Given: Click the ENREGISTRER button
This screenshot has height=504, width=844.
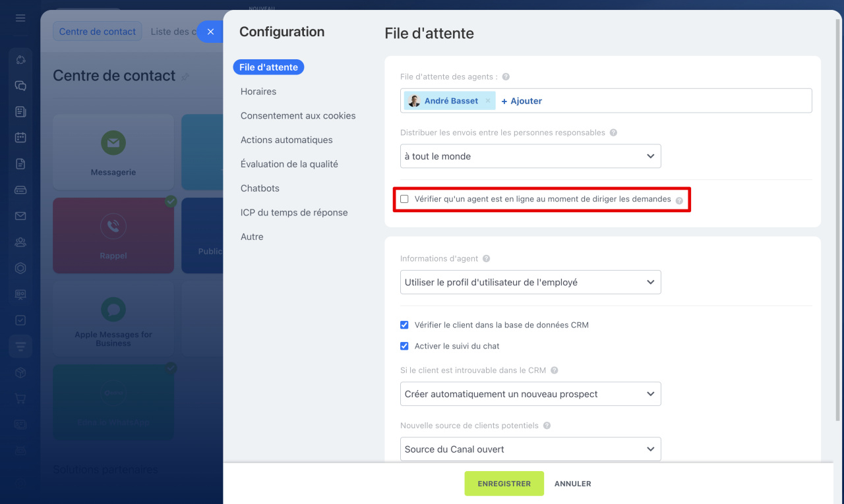Looking at the screenshot, I should 504,484.
